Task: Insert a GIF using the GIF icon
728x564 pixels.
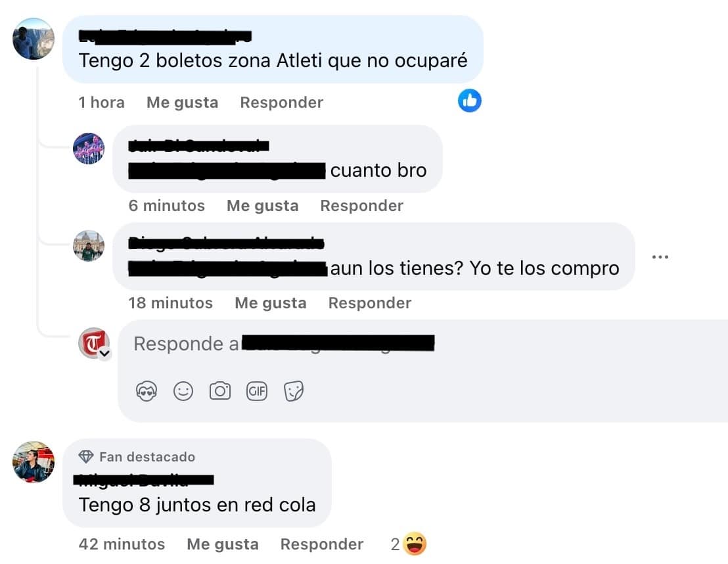Action: click(257, 391)
